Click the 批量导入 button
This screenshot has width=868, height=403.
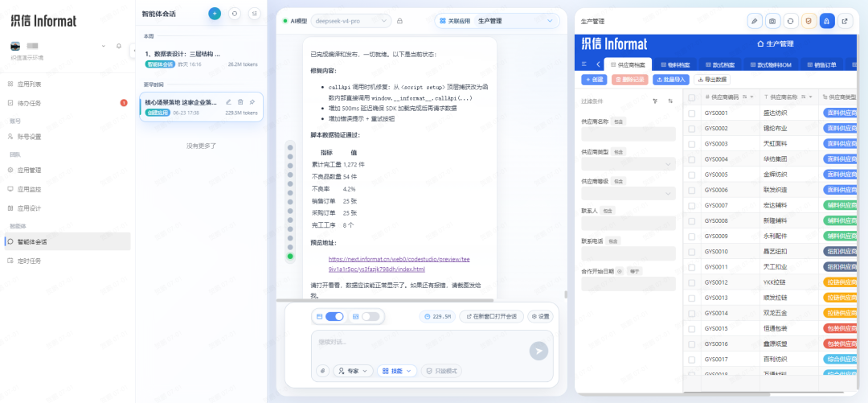pos(671,80)
